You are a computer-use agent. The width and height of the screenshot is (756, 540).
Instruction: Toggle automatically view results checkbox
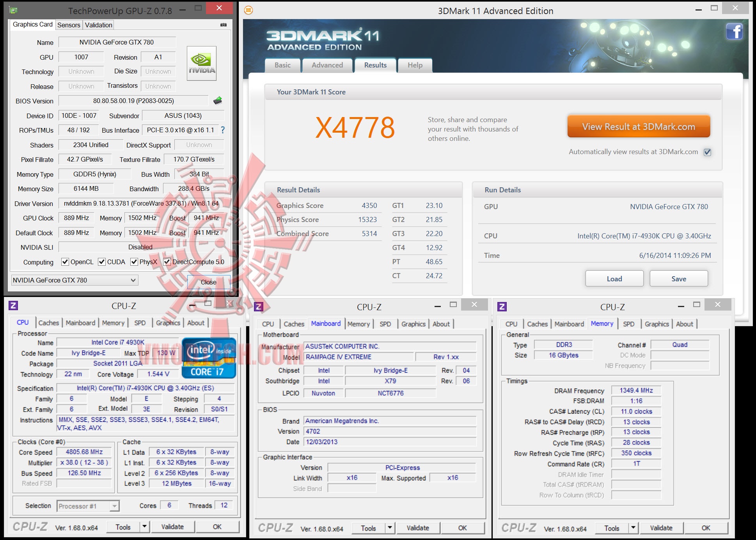coord(707,152)
